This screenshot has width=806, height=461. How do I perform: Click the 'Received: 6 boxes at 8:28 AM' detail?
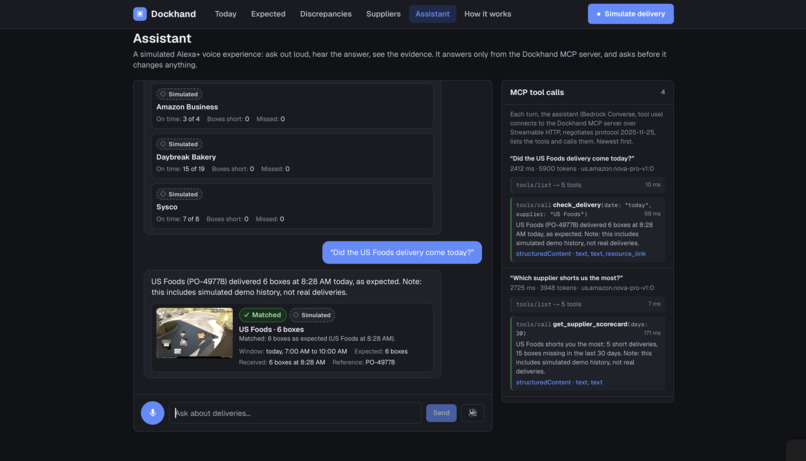[x=282, y=362]
